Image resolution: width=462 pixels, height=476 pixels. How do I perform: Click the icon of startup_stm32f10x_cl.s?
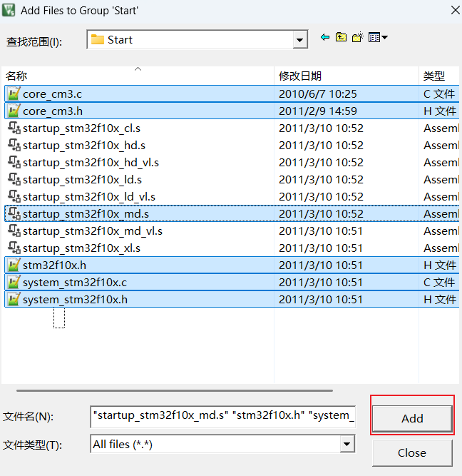tap(14, 128)
